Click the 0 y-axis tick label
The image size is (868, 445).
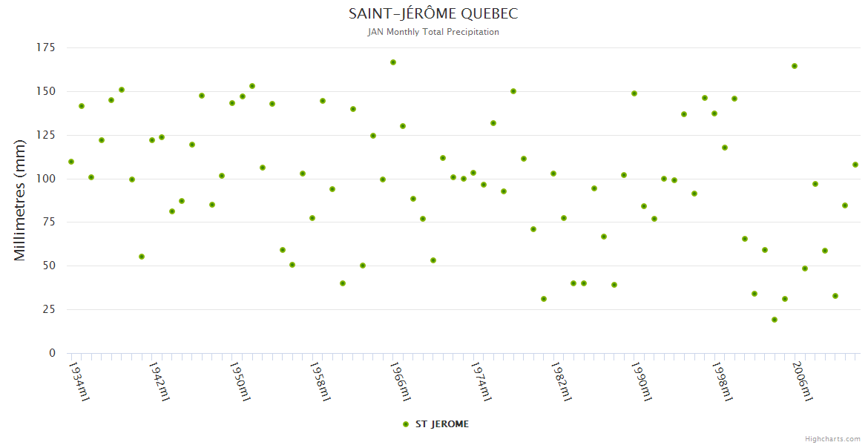[52, 353]
